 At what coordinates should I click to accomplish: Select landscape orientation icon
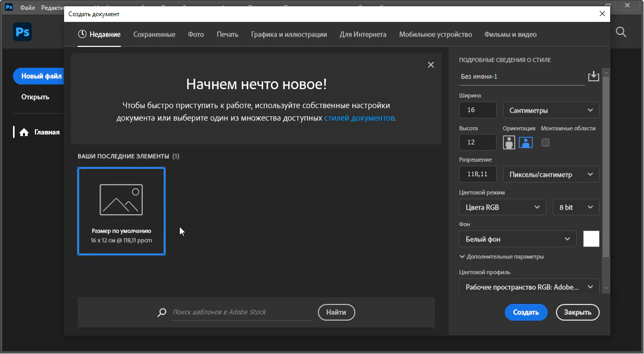point(526,142)
